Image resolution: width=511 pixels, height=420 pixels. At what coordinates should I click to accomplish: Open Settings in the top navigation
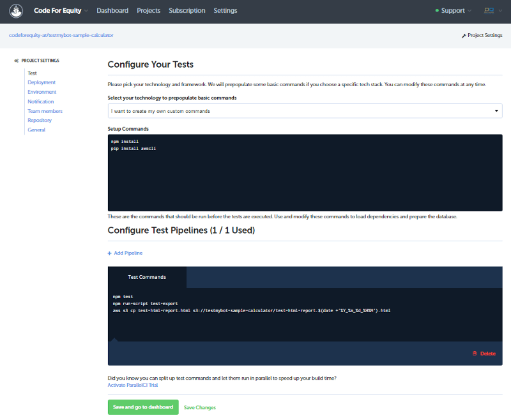tap(225, 11)
